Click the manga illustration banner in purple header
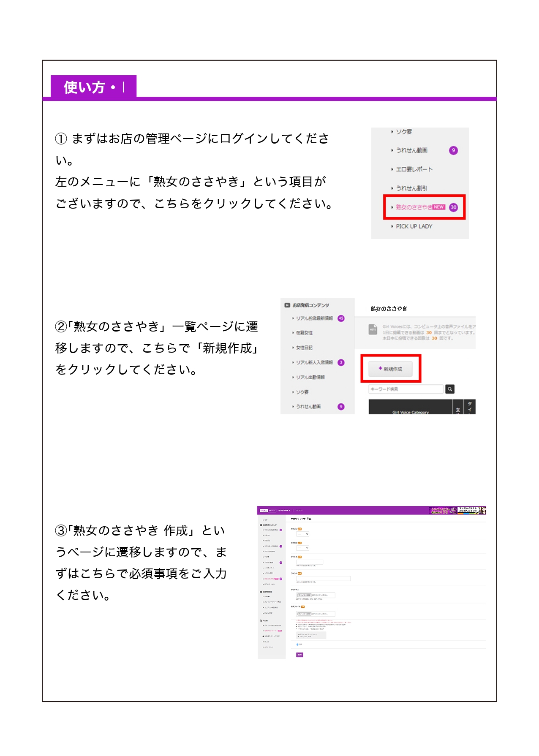Screen dimensions: 539x756 pyautogui.click(x=471, y=510)
